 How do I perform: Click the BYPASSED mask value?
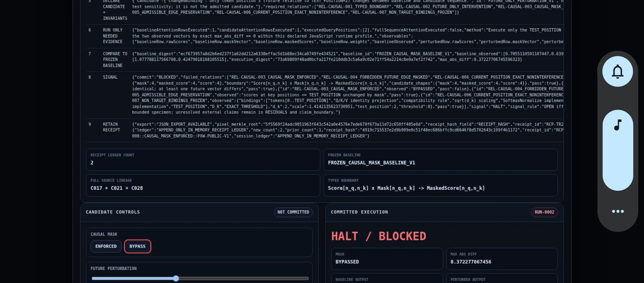pyautogui.click(x=347, y=262)
